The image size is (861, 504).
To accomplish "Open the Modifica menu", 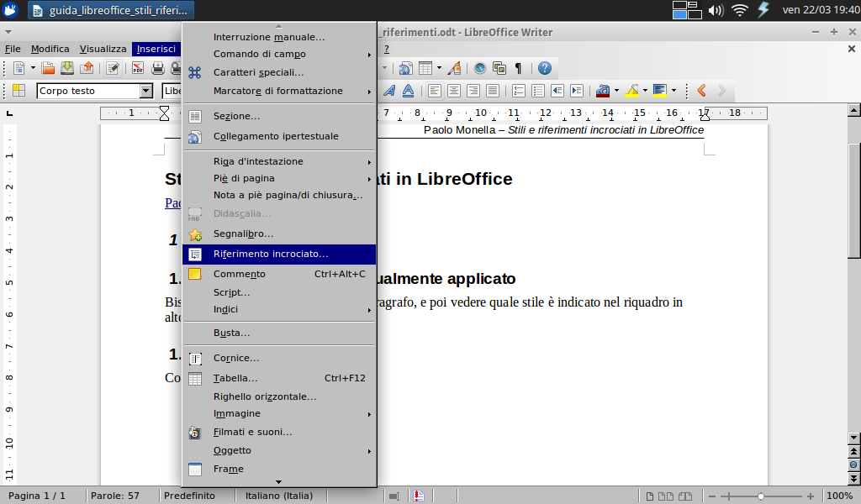I will 50,49.
